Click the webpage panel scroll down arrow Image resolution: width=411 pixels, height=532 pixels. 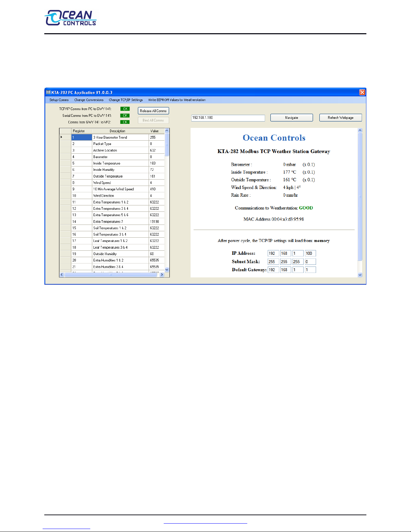[360, 275]
